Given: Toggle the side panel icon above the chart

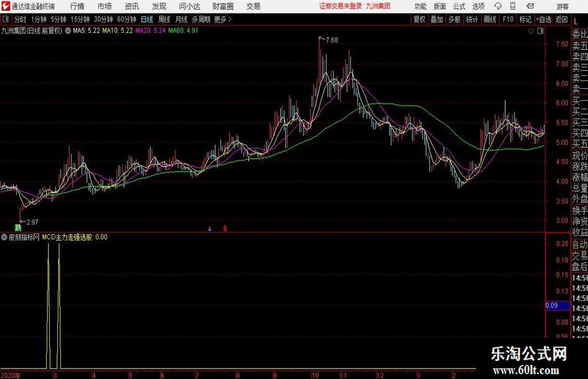Looking at the screenshot, I should coord(540,31).
